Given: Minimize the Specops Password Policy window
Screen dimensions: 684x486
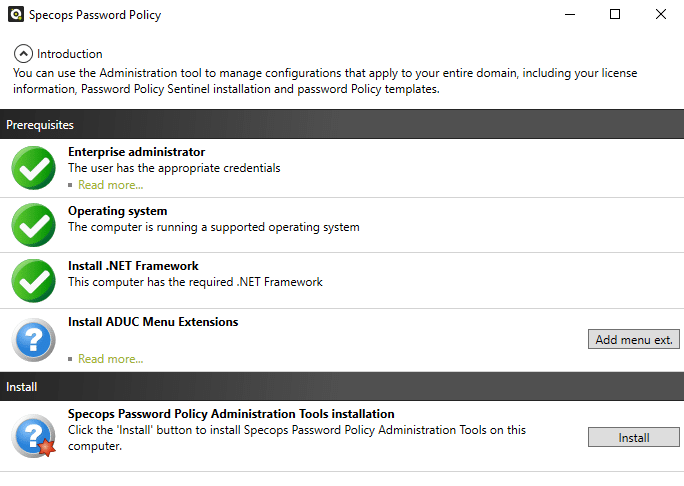Looking at the screenshot, I should click(570, 14).
